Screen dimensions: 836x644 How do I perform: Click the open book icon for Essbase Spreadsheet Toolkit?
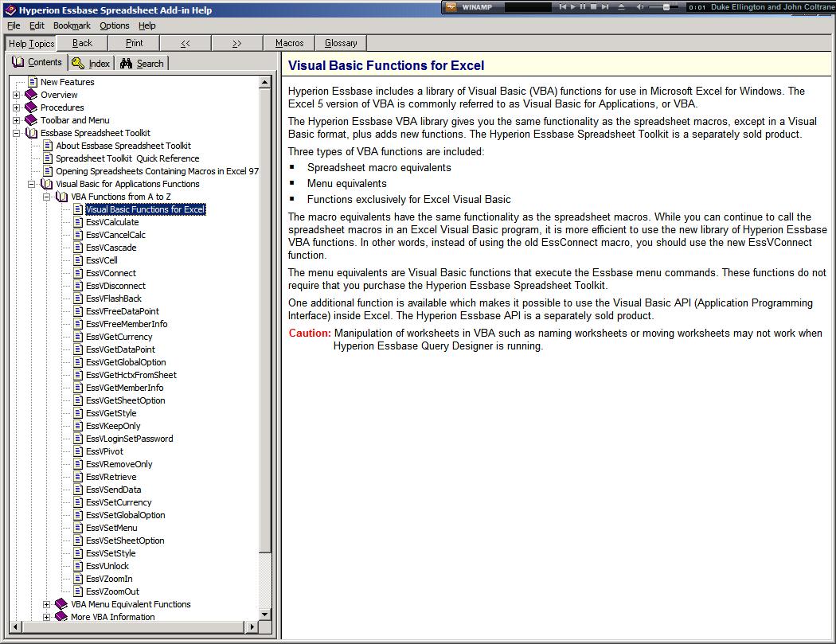tap(31, 132)
